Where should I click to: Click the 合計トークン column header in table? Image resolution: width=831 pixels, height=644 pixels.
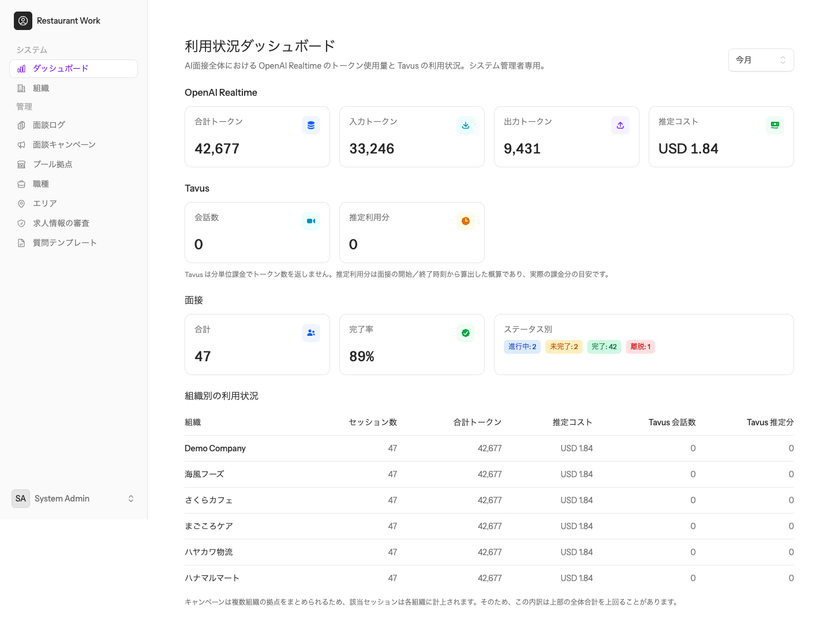pos(478,422)
